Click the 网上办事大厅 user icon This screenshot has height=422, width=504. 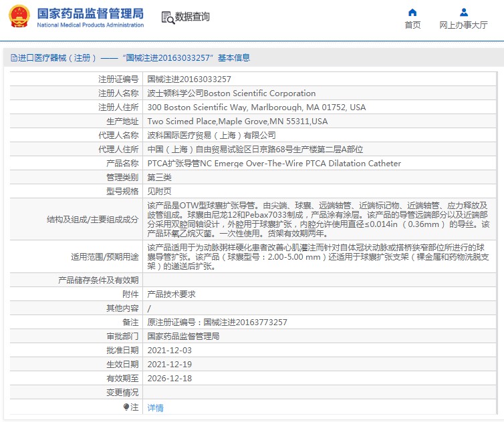click(x=463, y=13)
